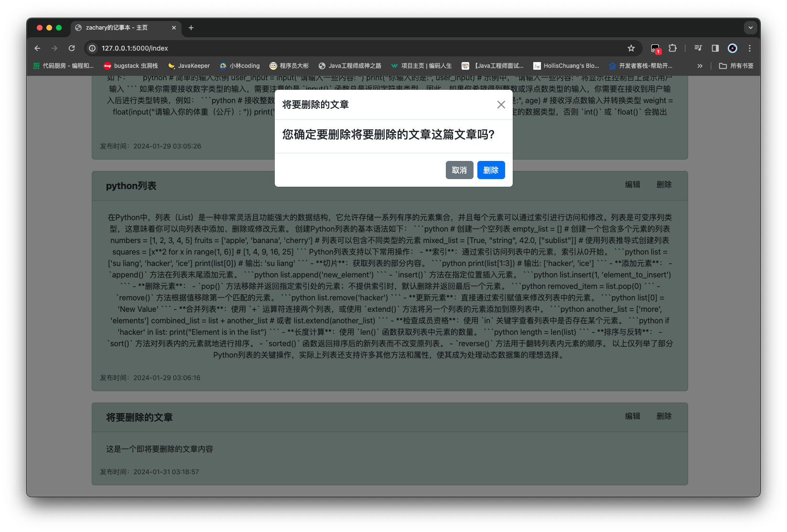Open the Chrome three-dot menu
The height and width of the screenshot is (532, 787).
tap(749, 48)
